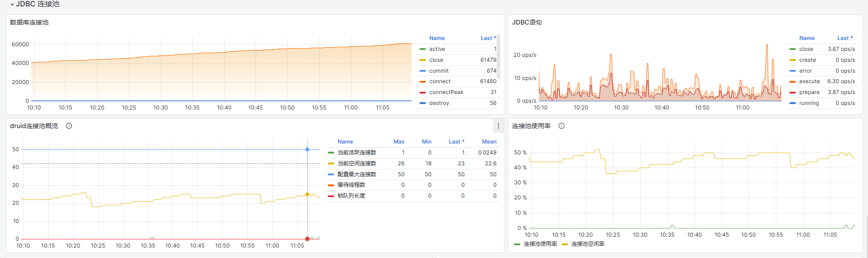868x258 pixels.
Task: Click green color swatch of active series
Action: tap(423, 49)
